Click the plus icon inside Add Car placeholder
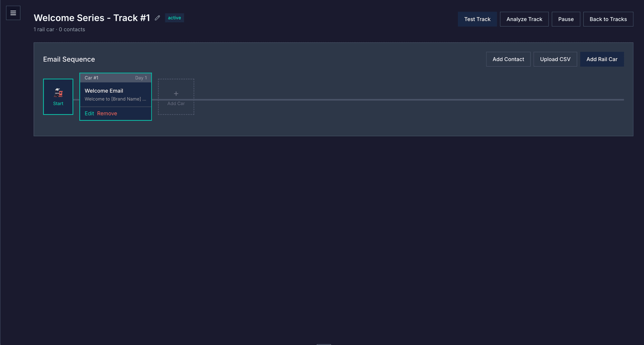 176,94
